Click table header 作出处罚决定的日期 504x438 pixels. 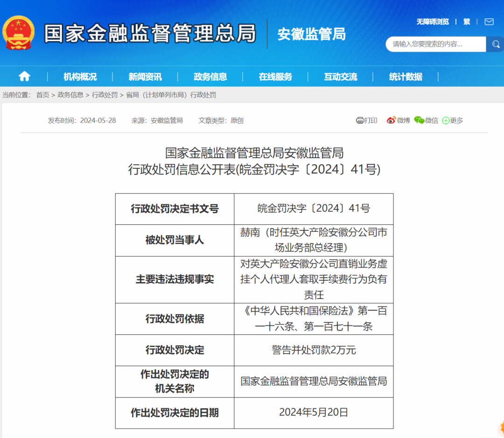(175, 413)
